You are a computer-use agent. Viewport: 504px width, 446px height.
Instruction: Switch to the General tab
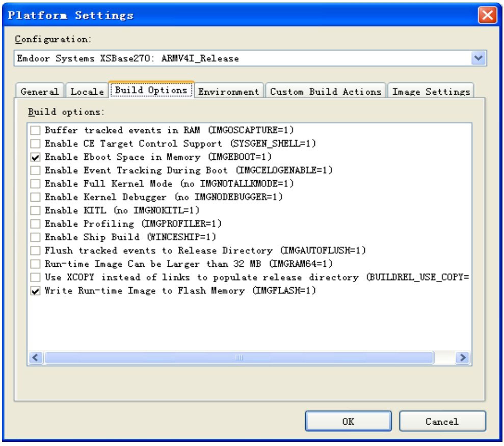coord(39,92)
